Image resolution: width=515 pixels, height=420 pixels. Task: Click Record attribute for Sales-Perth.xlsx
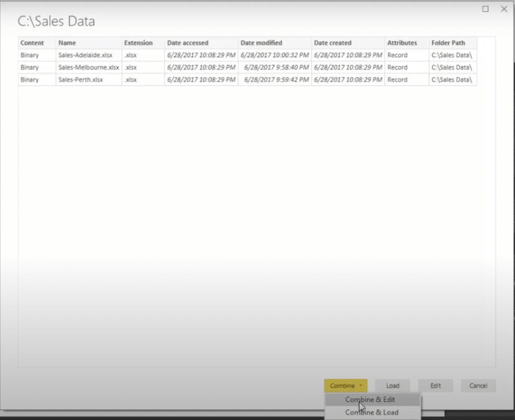click(407, 80)
